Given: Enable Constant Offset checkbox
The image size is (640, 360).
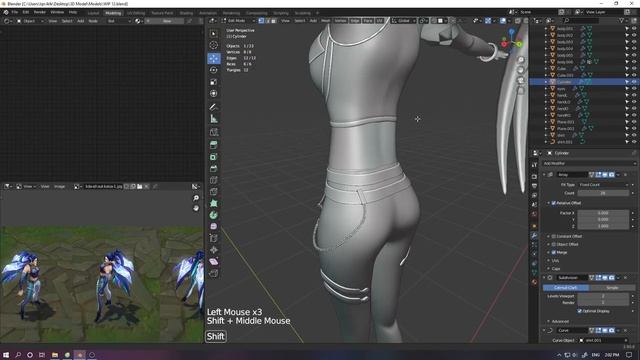Looking at the screenshot, I should click(554, 236).
